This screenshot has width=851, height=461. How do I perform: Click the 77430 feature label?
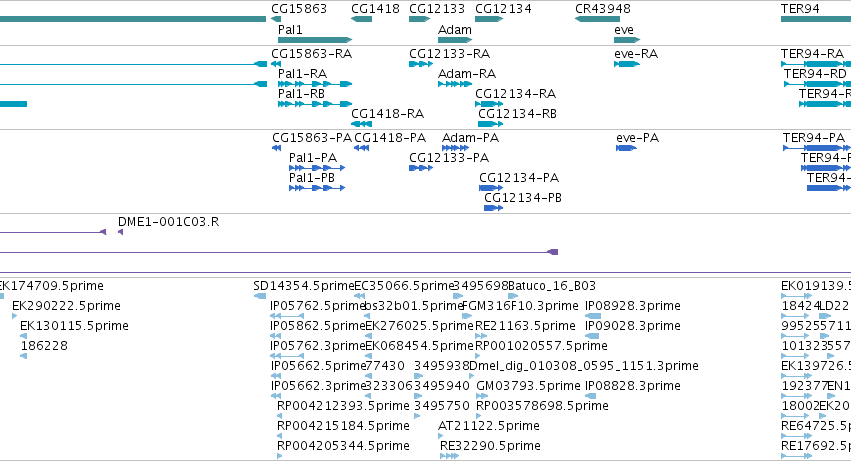pyautogui.click(x=385, y=367)
